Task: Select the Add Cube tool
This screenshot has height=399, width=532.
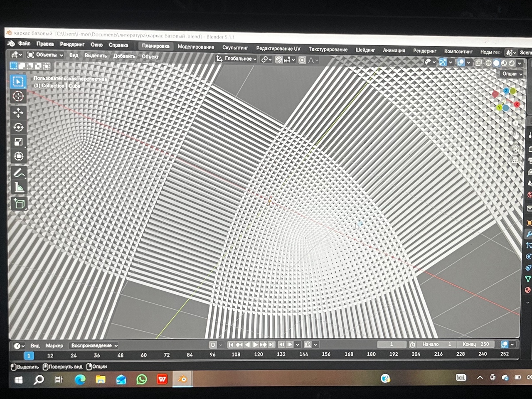Action: 19,204
